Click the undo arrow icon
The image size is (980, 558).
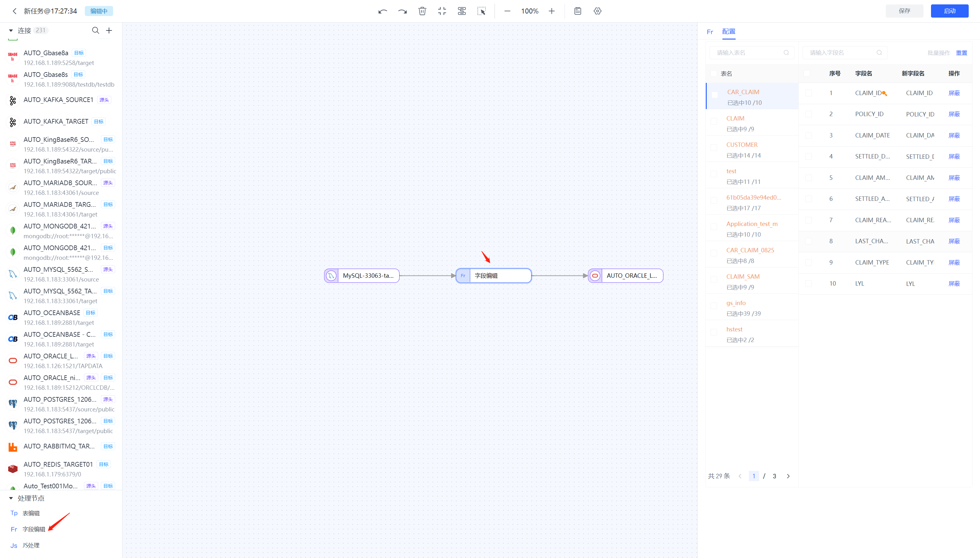(x=382, y=11)
